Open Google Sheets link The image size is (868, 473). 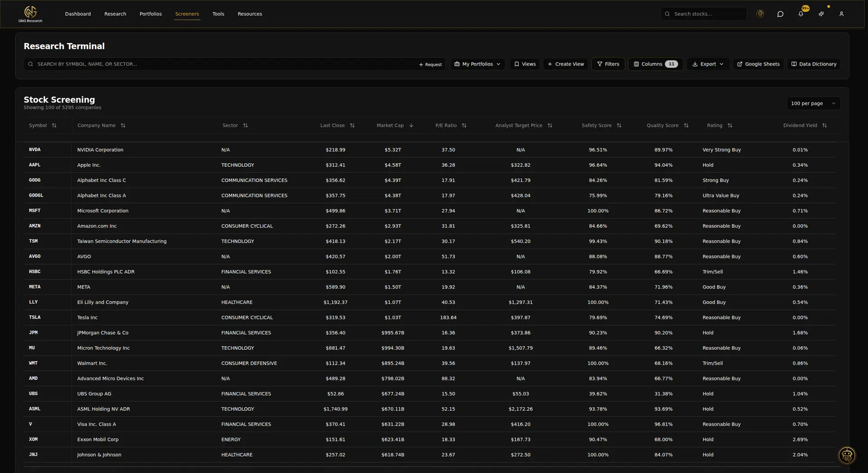click(758, 64)
